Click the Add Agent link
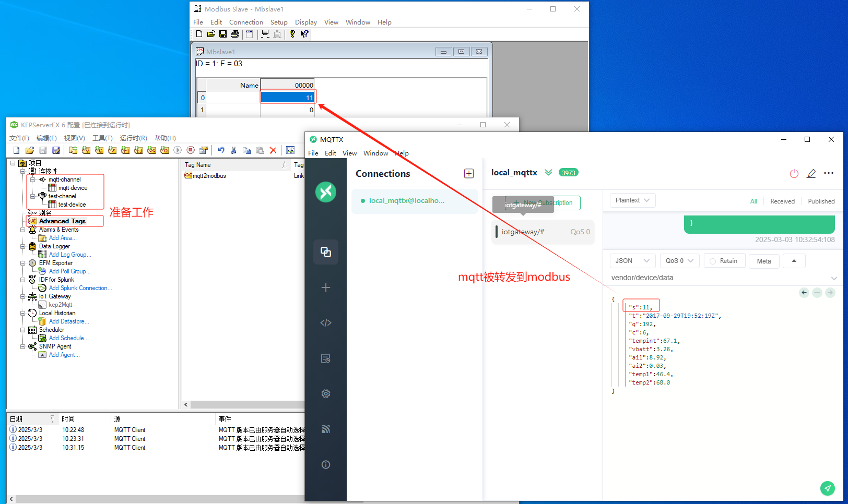This screenshot has height=504, width=848. click(64, 355)
